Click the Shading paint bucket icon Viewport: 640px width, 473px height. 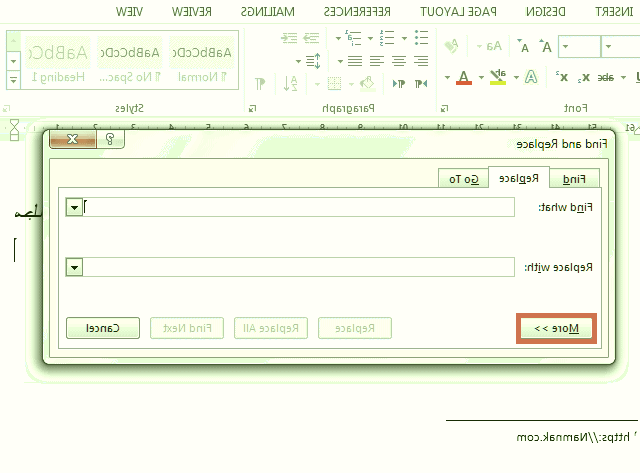coord(367,84)
